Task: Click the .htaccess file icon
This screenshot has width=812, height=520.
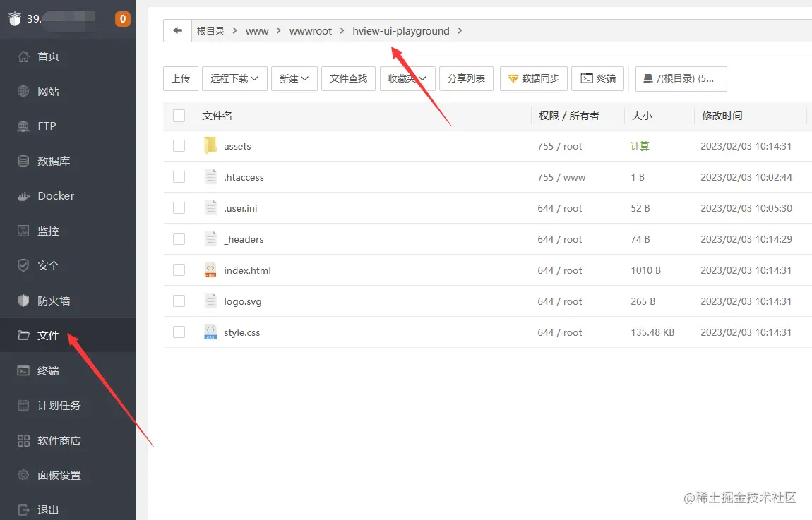Action: click(210, 177)
